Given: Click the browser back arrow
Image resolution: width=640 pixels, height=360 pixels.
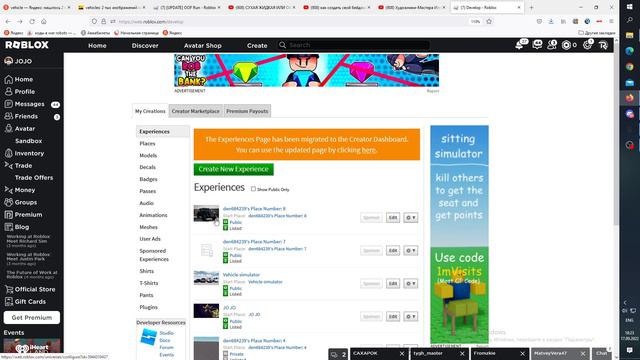Looking at the screenshot, I should click(x=8, y=21).
